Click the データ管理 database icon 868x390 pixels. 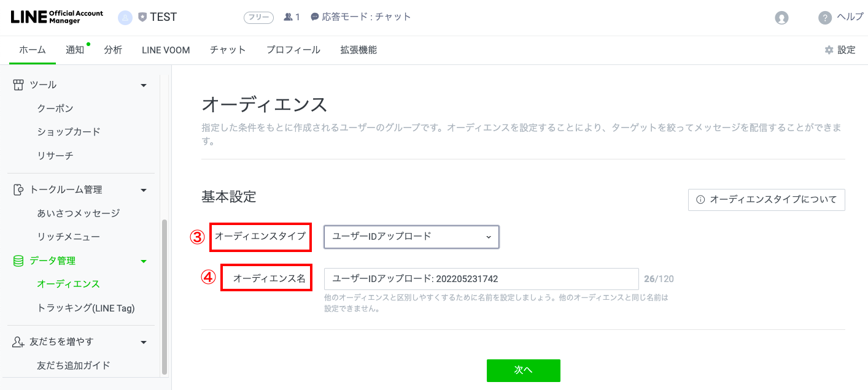point(18,260)
